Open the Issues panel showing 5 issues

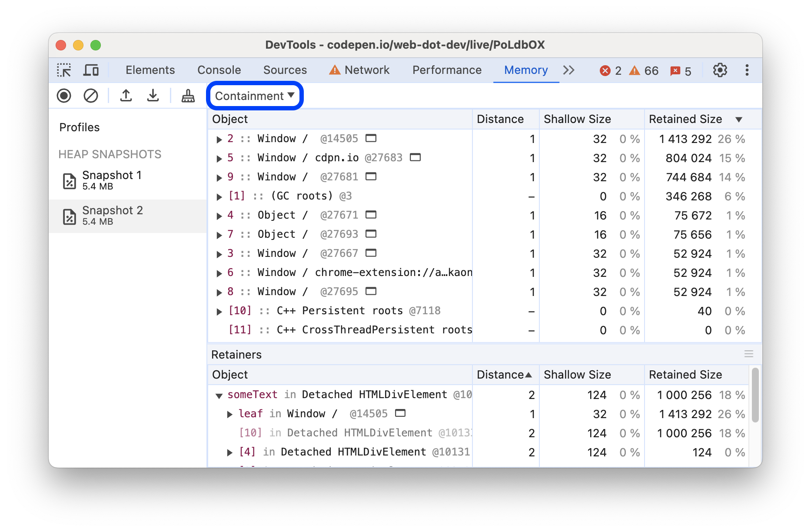[x=680, y=70]
